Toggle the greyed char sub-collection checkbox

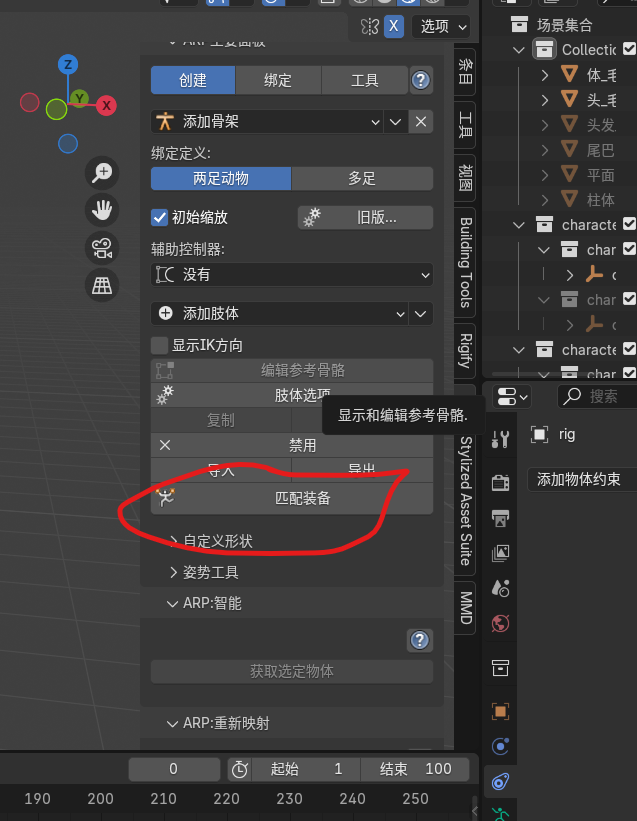tap(629, 299)
